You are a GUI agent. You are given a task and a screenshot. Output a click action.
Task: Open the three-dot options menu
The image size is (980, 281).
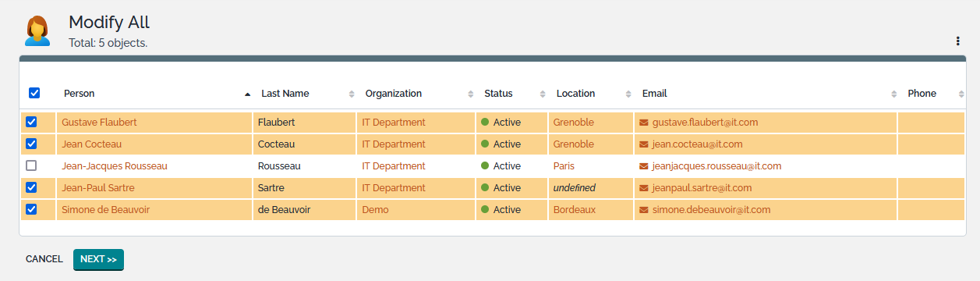[957, 41]
